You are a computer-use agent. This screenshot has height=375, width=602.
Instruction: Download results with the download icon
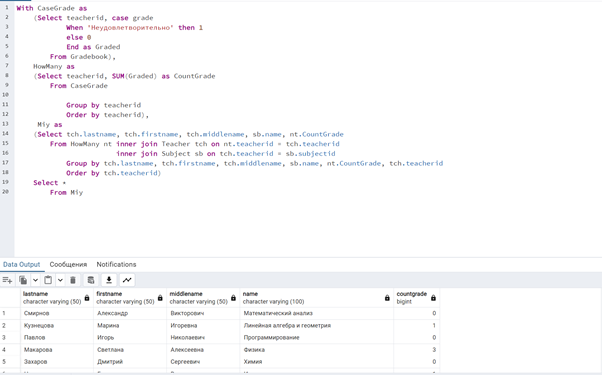pyautogui.click(x=109, y=280)
